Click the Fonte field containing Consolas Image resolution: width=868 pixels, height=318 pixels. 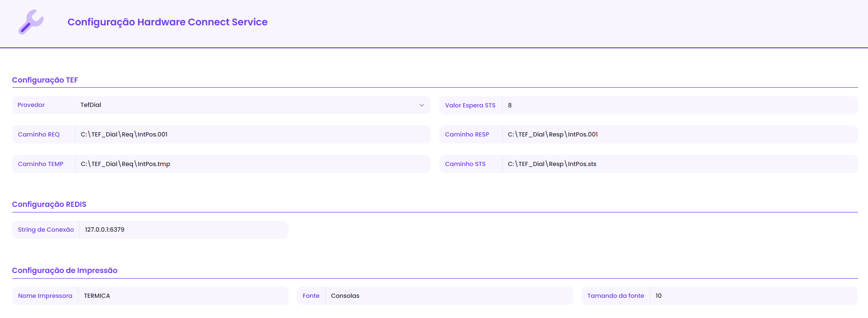pyautogui.click(x=449, y=296)
